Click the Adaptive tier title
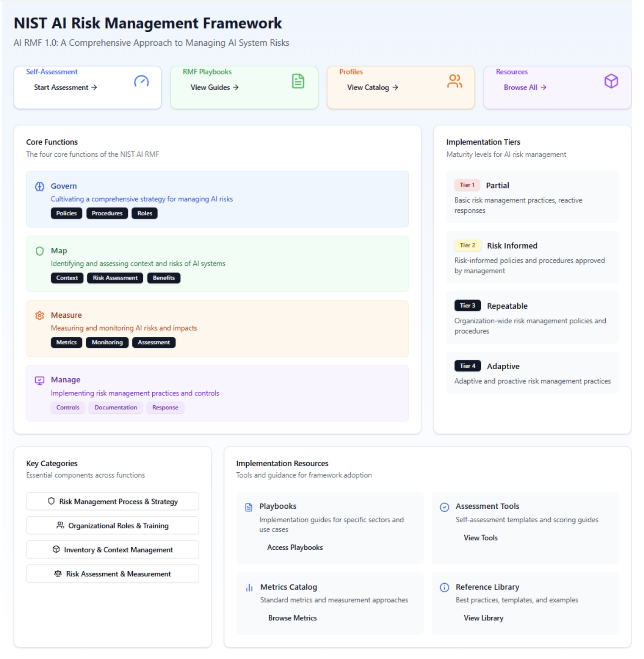644x659 pixels. (x=503, y=366)
